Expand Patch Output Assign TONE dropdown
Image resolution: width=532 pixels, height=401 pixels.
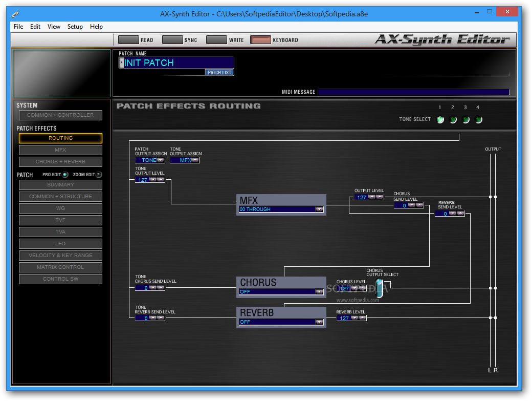point(161,160)
